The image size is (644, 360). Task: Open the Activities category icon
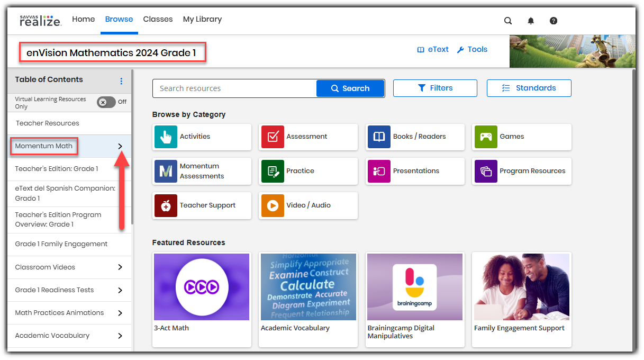(166, 137)
